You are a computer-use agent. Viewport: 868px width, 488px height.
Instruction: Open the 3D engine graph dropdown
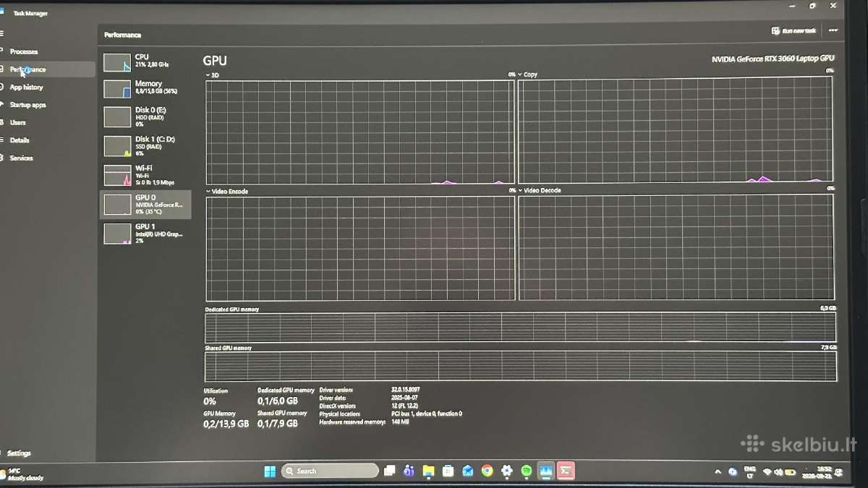pos(213,74)
